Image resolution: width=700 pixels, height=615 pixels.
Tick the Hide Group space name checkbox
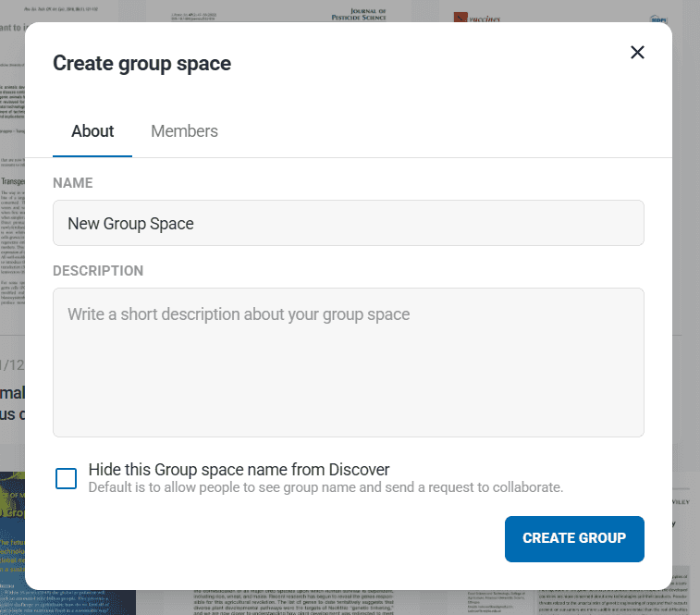coord(67,478)
